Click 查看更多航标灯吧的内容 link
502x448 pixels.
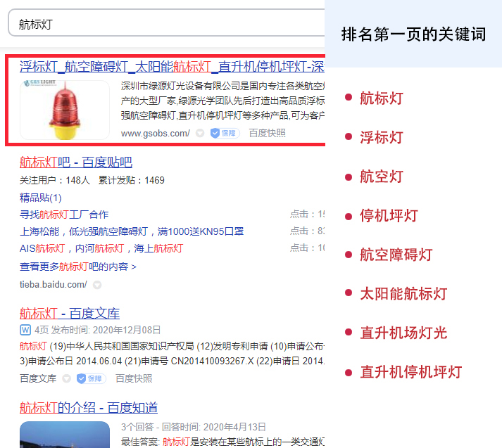[x=77, y=267]
